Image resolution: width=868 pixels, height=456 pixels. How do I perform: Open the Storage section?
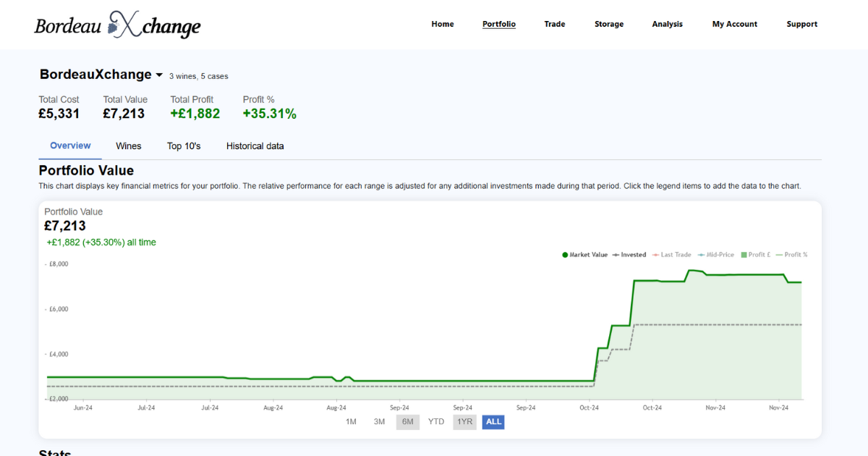pyautogui.click(x=609, y=24)
